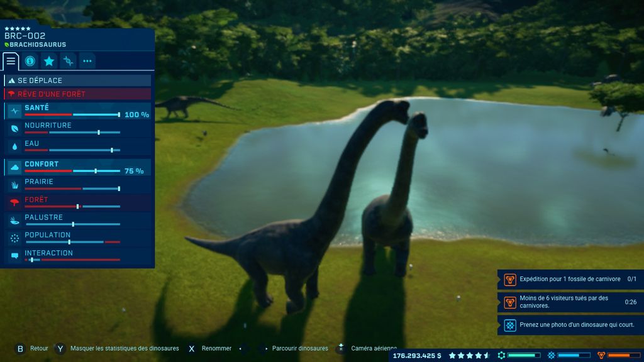Click the Nourriture level bar

pos(72,133)
